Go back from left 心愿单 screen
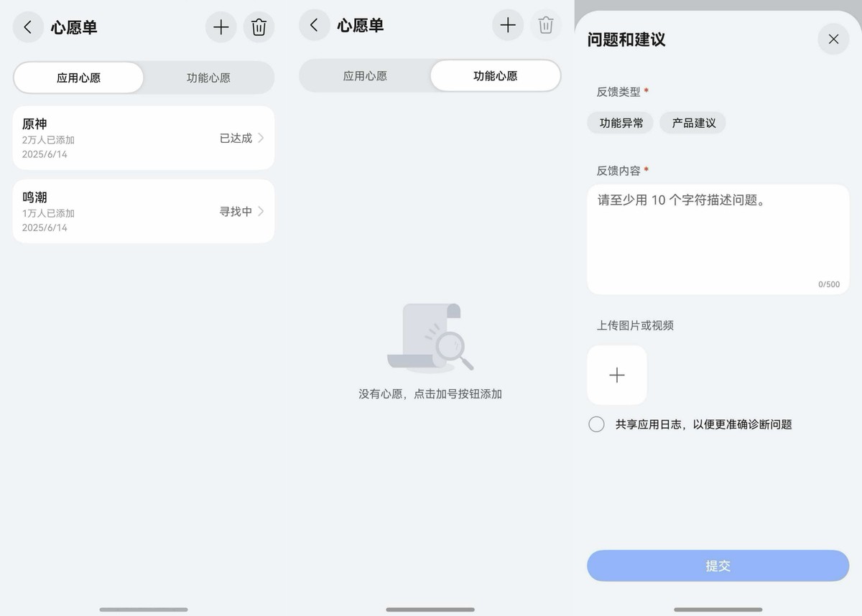Screen dimensions: 862x616 pyautogui.click(x=28, y=27)
